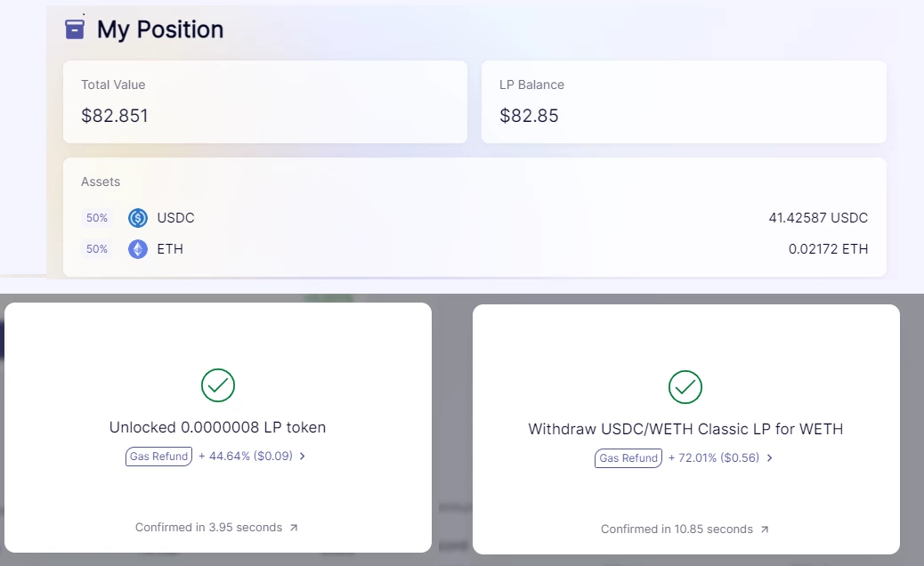Click the 0.02172 ETH amount
924x566 pixels.
click(828, 249)
